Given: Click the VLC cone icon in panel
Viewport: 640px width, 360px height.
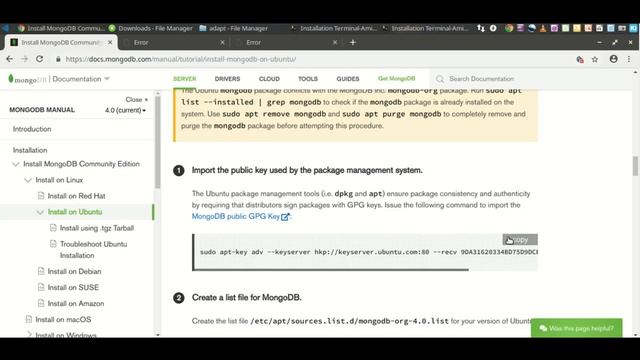Looking at the screenshot, I should pos(543,28).
